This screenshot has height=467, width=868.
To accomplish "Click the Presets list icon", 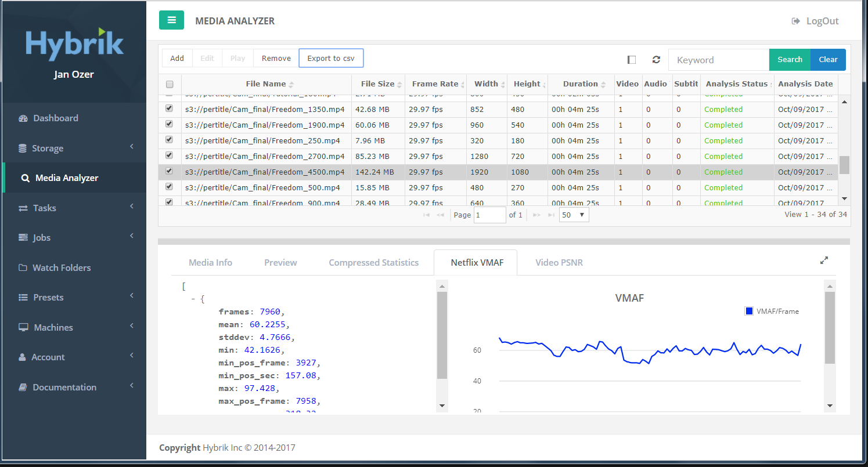I will click(23, 298).
